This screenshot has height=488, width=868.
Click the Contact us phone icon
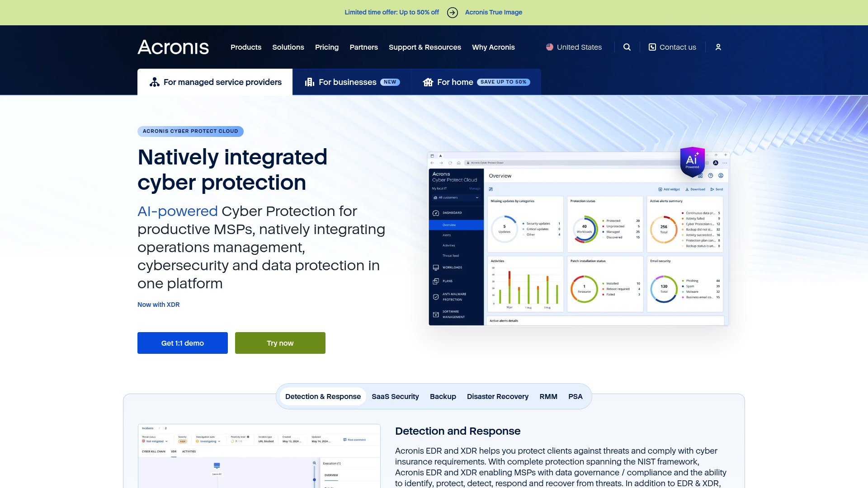[x=652, y=47]
